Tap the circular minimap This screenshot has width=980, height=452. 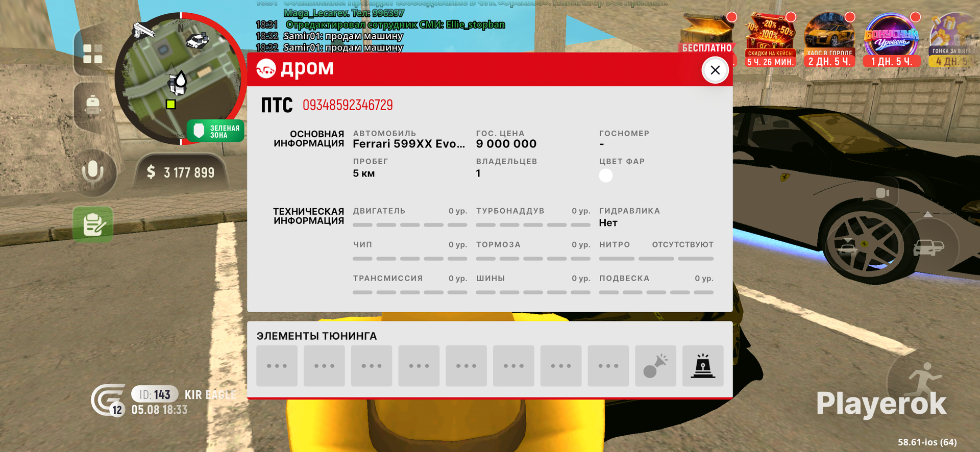(x=180, y=78)
